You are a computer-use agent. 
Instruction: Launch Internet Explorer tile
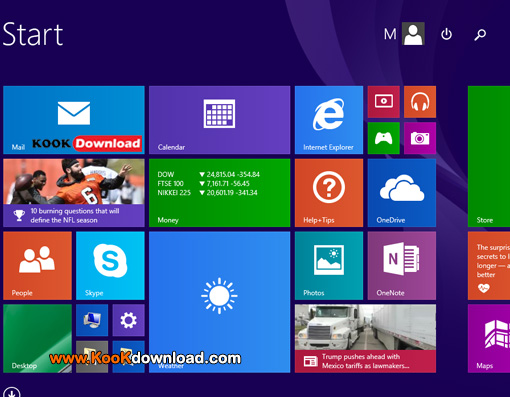point(329,120)
